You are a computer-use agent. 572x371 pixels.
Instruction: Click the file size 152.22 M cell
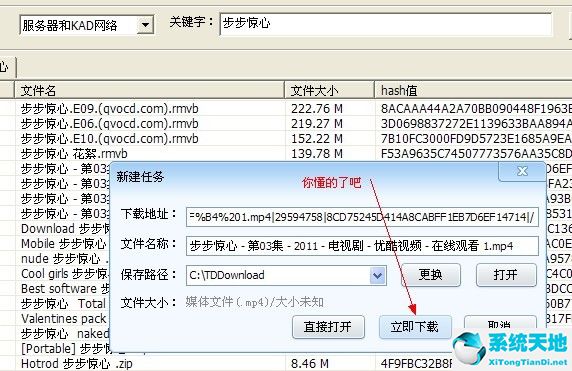[317, 139]
